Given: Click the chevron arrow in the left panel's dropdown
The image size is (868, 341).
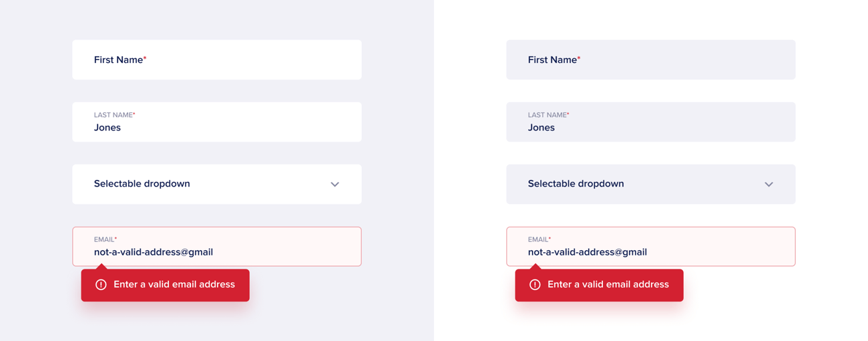Looking at the screenshot, I should [x=335, y=185].
